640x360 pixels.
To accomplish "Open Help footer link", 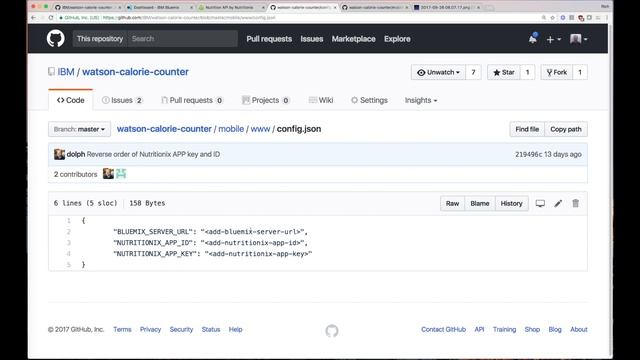I will point(235,329).
